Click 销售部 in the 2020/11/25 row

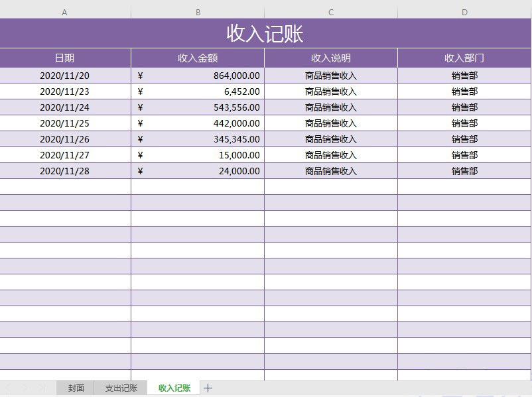click(x=464, y=123)
